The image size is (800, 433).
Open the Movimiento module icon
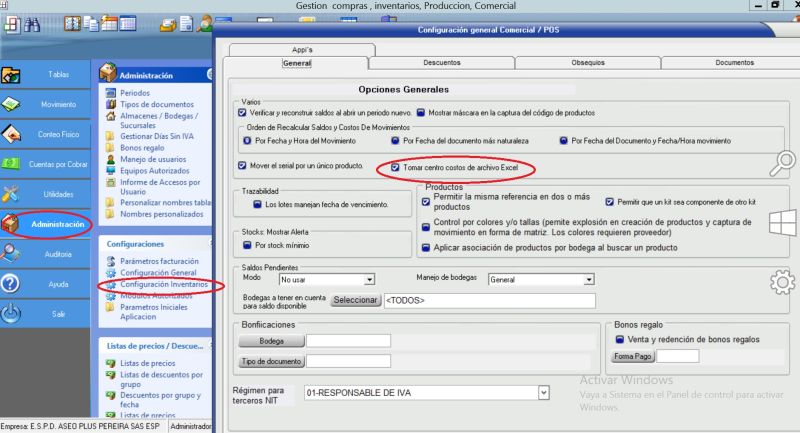tap(12, 104)
